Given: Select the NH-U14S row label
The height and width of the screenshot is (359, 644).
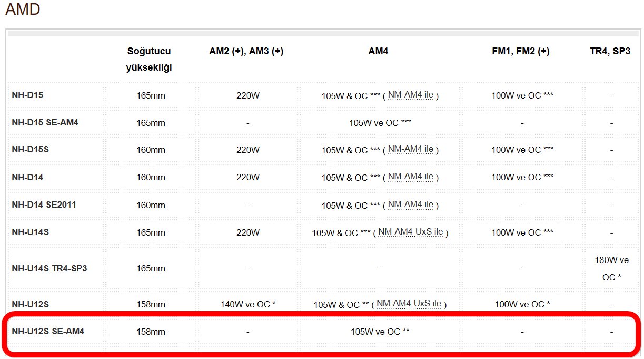Looking at the screenshot, I should [x=30, y=232].
